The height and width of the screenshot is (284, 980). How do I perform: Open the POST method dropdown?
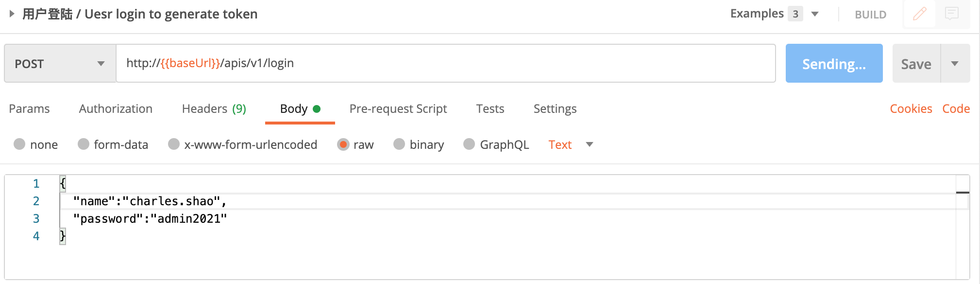[x=60, y=64]
